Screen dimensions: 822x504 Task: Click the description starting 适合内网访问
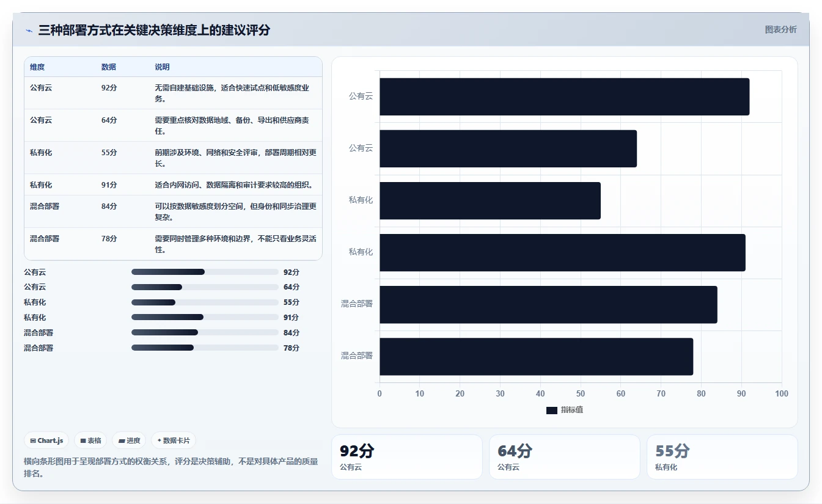pyautogui.click(x=234, y=185)
